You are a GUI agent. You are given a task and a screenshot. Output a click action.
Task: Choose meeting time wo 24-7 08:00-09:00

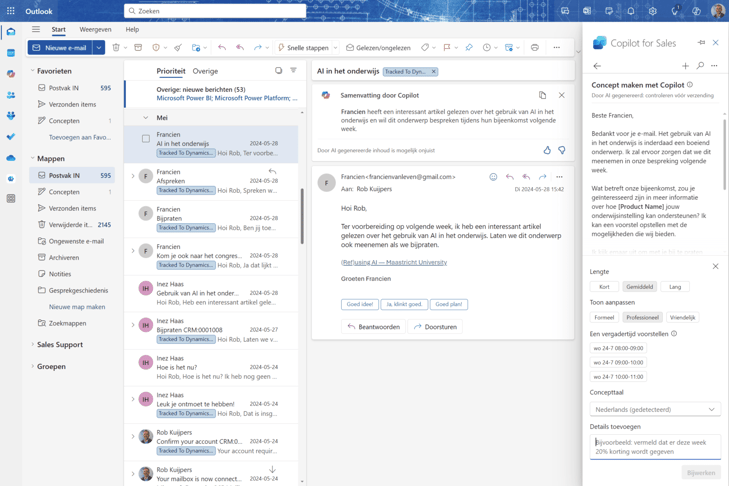pyautogui.click(x=618, y=348)
